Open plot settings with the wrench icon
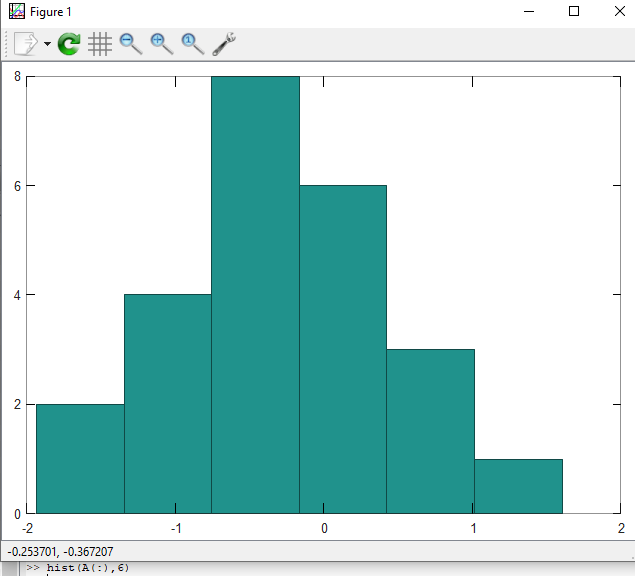 coord(224,43)
